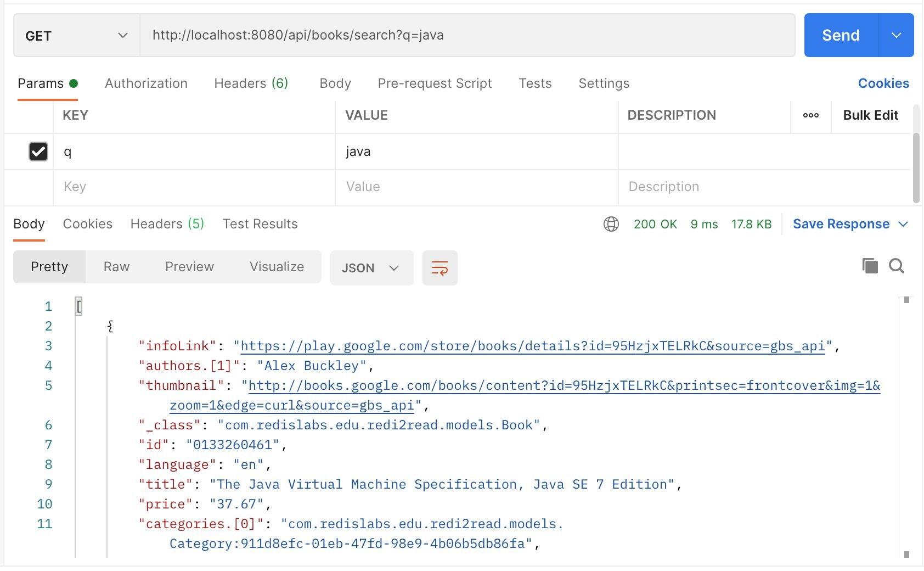
Task: Select the Pretty view
Action: (49, 267)
